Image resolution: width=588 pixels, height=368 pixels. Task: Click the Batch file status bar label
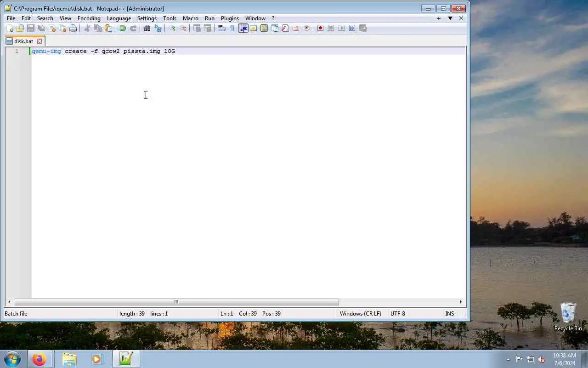16,314
